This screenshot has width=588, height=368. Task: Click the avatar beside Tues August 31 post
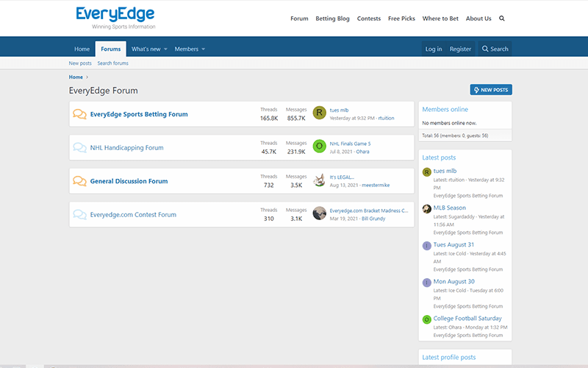pos(427,246)
